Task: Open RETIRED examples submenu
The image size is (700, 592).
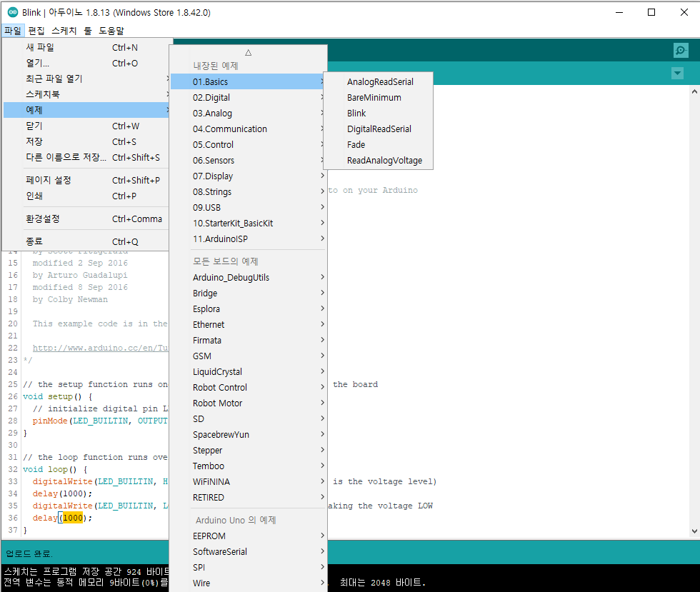Action: pyautogui.click(x=249, y=497)
